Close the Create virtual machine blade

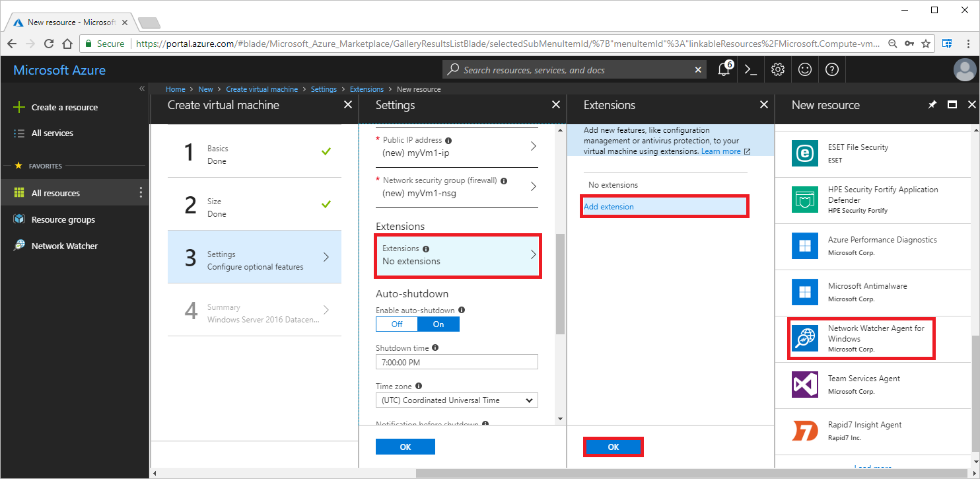coord(348,104)
